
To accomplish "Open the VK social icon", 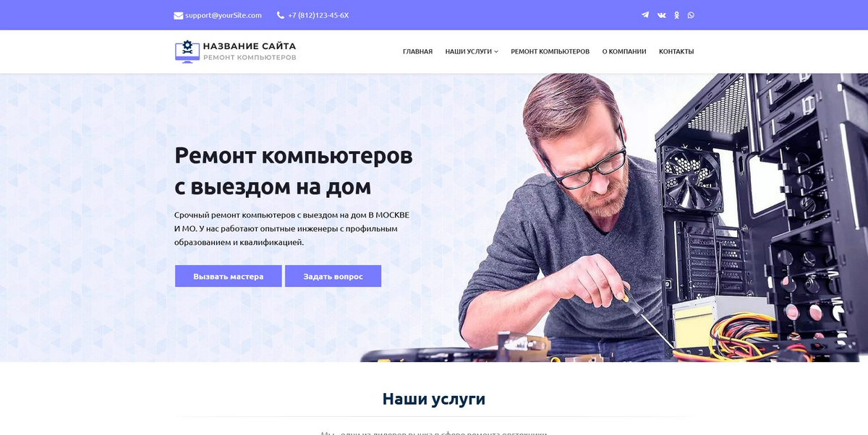I will point(661,14).
